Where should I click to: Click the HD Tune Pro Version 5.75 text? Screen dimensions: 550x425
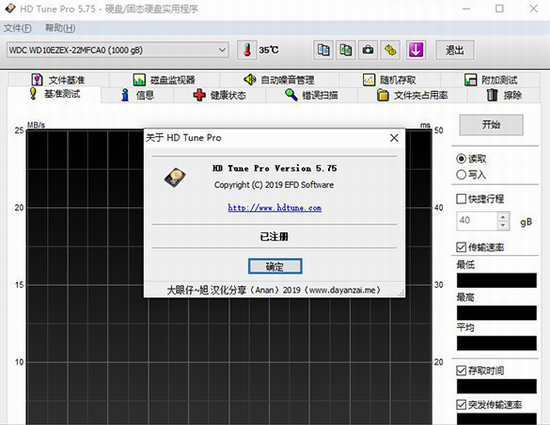(274, 168)
